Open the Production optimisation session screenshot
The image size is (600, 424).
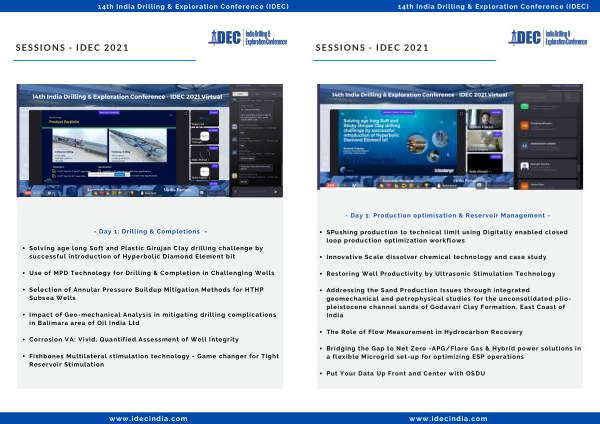pos(450,137)
